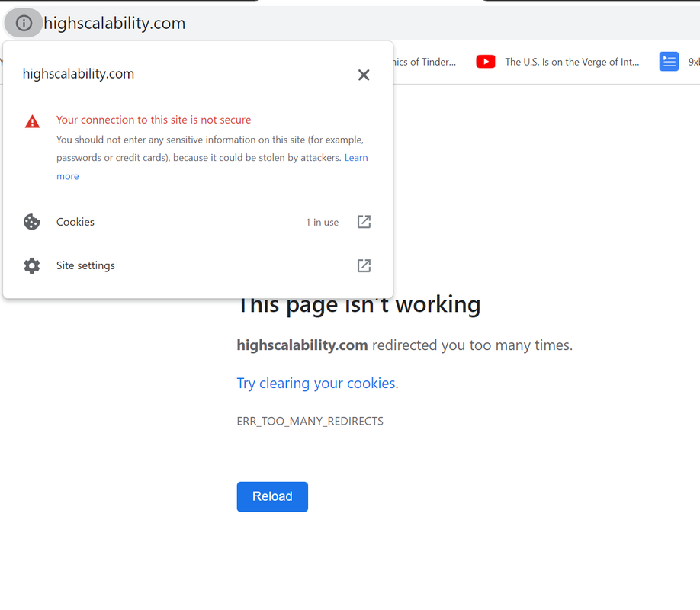Open Site settings entry

click(x=197, y=265)
